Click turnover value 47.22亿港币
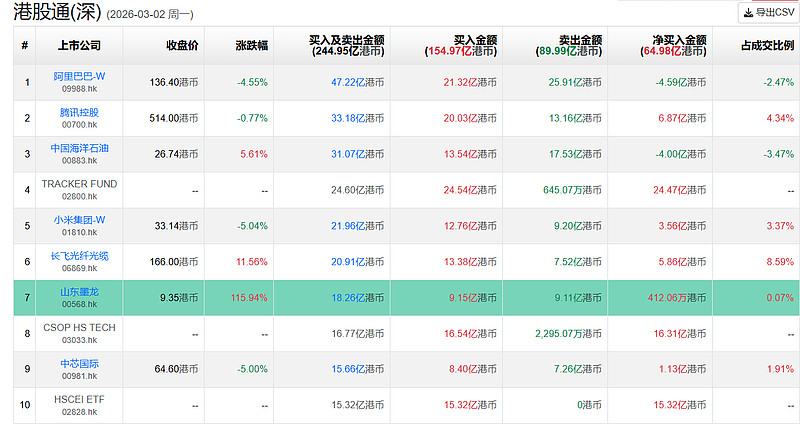Screen dimensions: 800x425 [x=357, y=82]
